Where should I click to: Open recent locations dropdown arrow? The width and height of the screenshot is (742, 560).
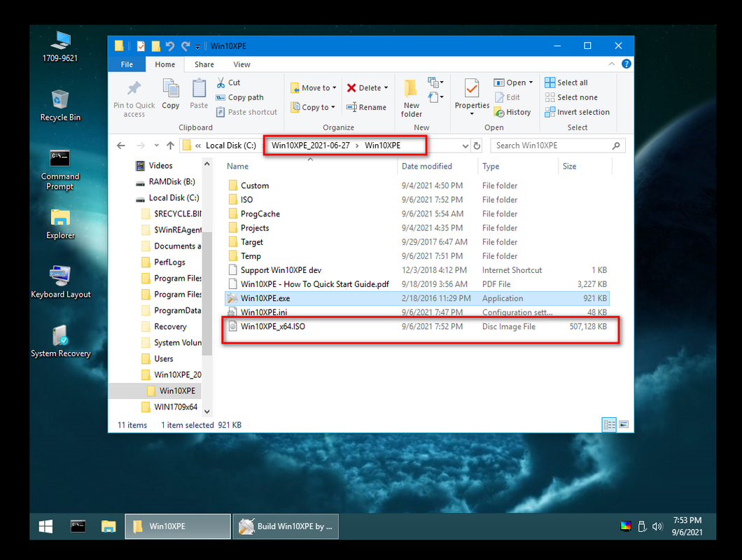point(157,146)
